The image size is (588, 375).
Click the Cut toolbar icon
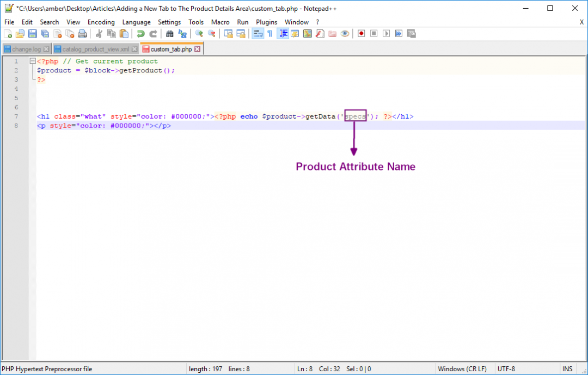(x=100, y=33)
